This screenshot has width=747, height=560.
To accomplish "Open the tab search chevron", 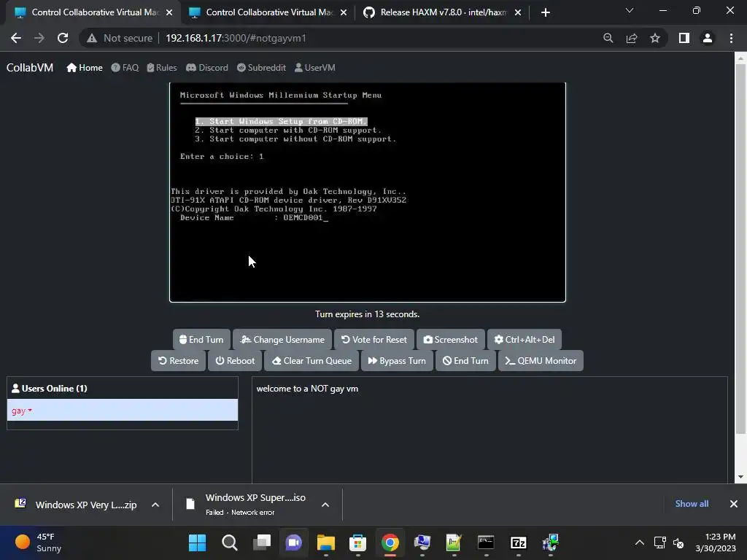I will (x=630, y=10).
